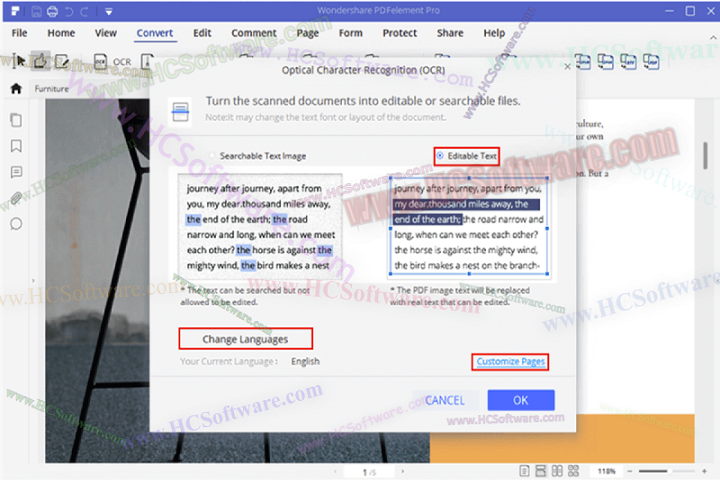Click the Customize Pages link

(x=511, y=361)
